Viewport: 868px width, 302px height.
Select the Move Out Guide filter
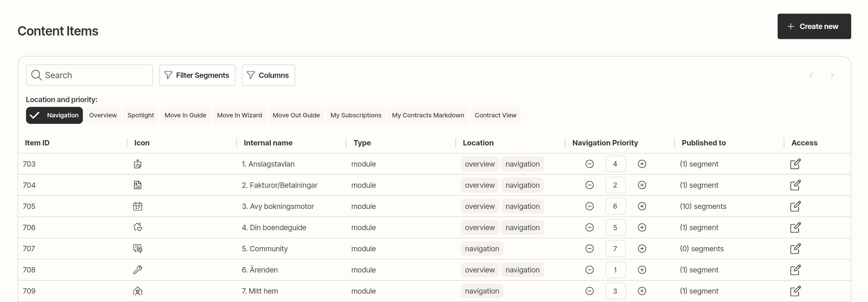pos(296,116)
